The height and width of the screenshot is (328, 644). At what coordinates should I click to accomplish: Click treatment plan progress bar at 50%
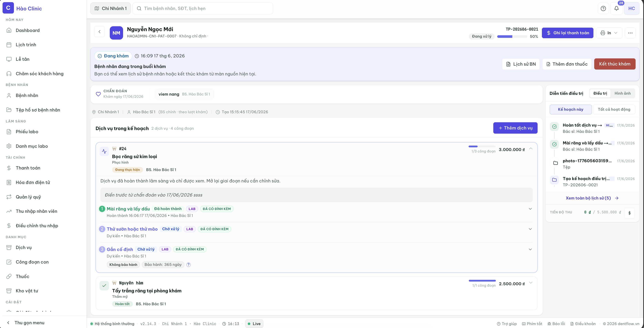coord(512,36)
